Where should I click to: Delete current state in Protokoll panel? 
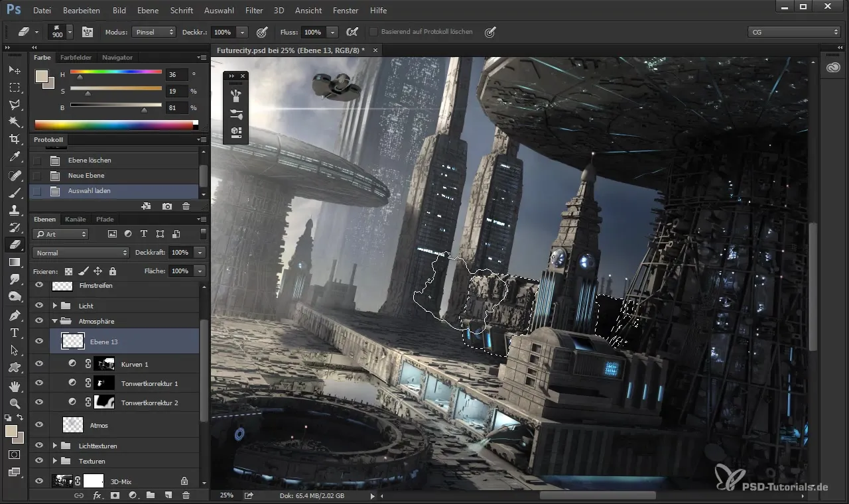tap(186, 207)
